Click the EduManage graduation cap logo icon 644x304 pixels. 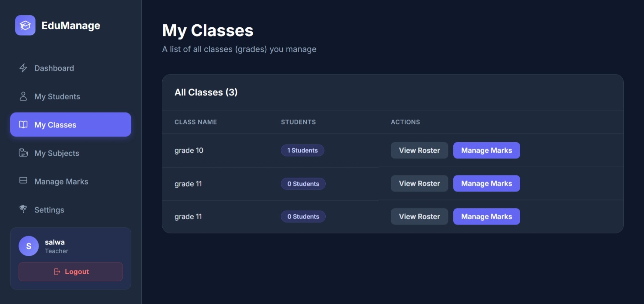[25, 25]
